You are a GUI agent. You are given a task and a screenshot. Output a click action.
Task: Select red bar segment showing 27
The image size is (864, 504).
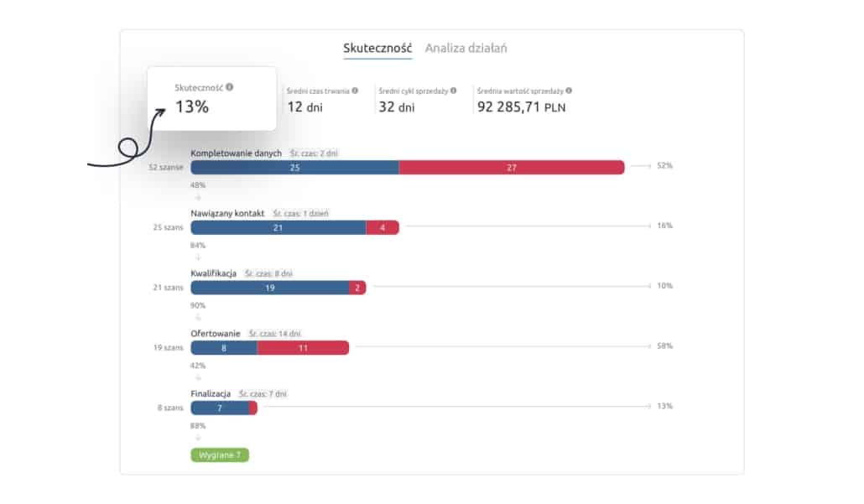tap(512, 168)
